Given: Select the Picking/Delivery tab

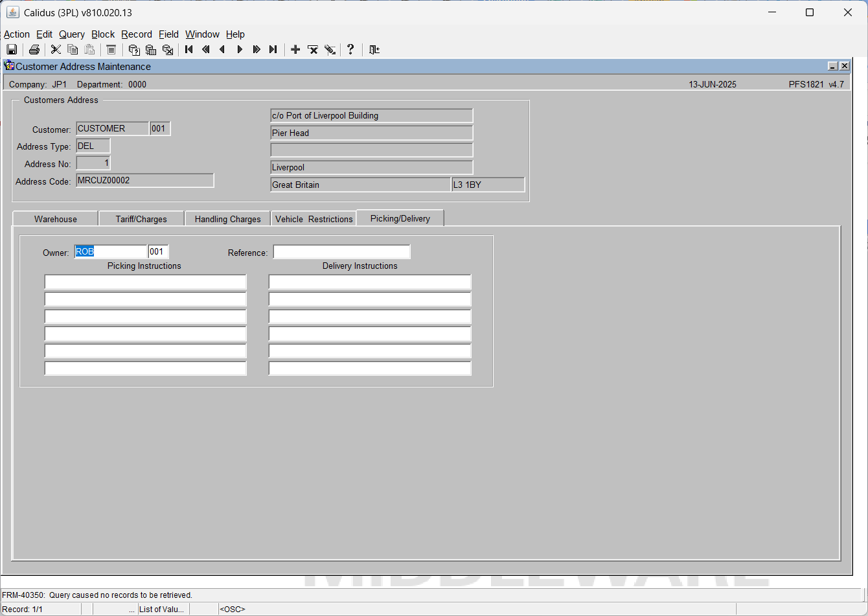Looking at the screenshot, I should pyautogui.click(x=400, y=218).
